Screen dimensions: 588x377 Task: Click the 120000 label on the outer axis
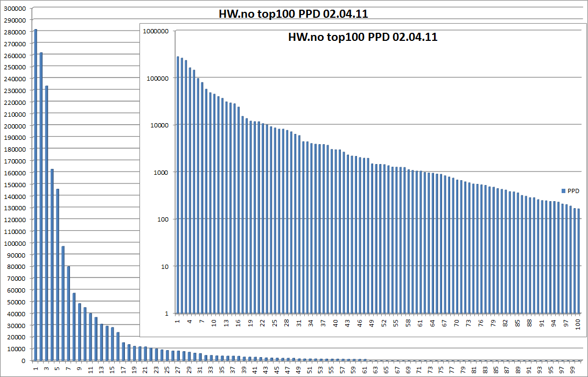[15, 220]
